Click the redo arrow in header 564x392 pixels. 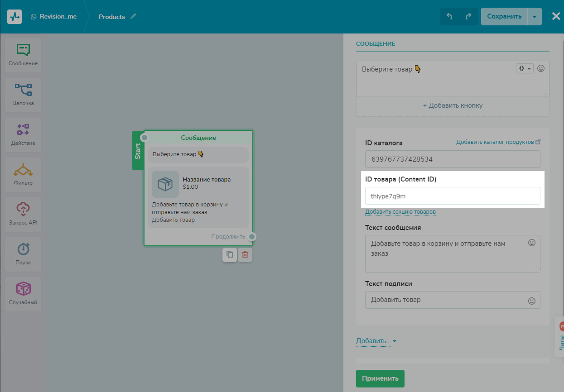click(468, 17)
